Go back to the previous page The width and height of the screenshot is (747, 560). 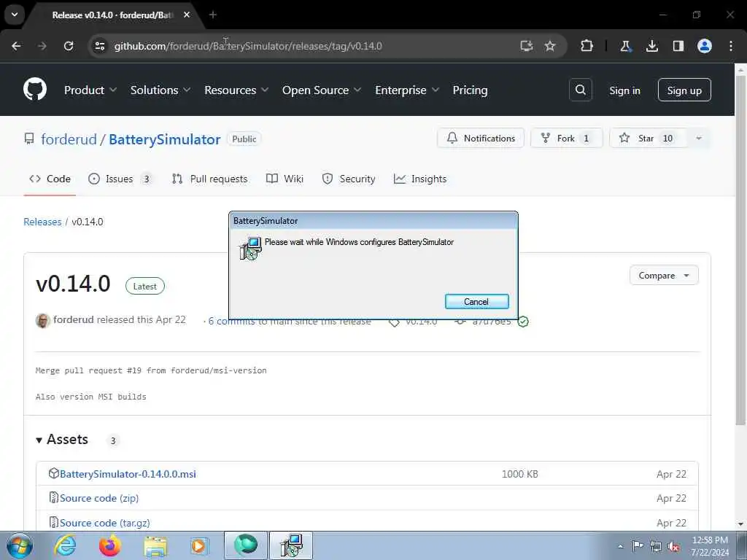point(16,46)
